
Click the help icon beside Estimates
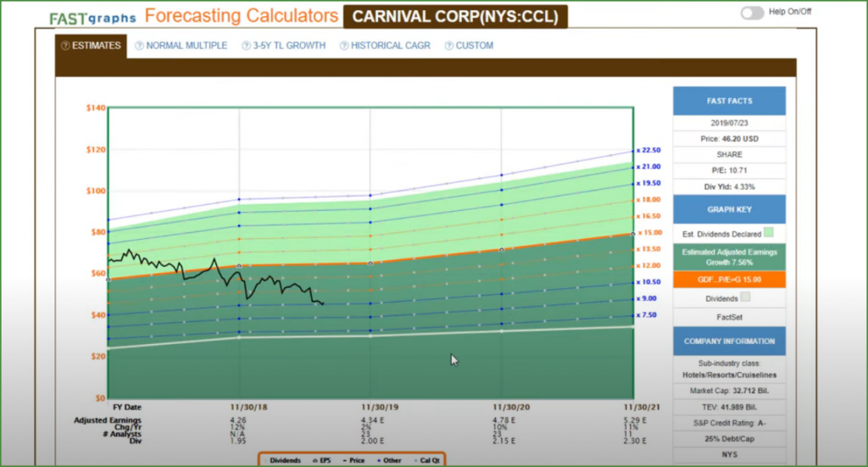tap(65, 46)
